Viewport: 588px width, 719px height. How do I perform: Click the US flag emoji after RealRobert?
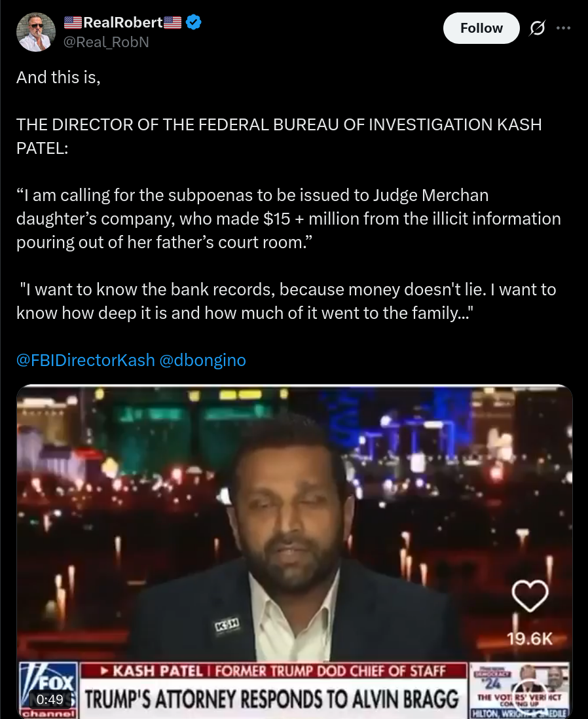click(x=172, y=22)
